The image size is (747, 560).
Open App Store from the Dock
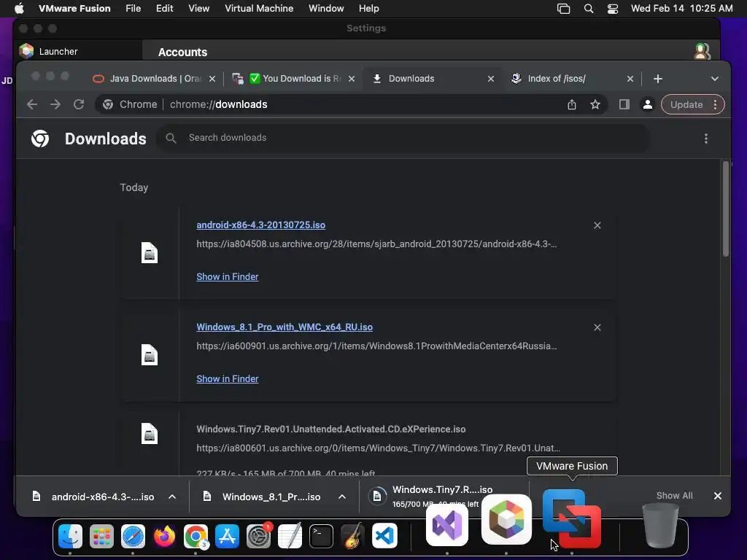point(228,536)
